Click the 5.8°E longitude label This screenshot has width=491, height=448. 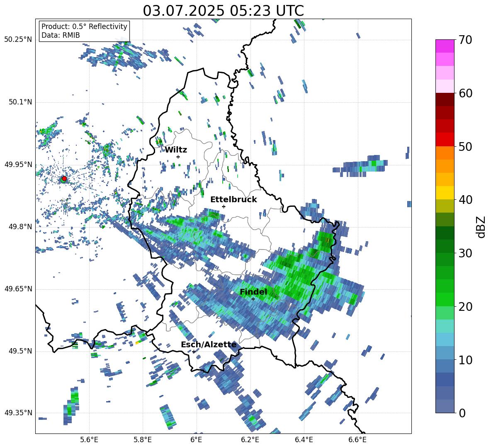pos(143,440)
